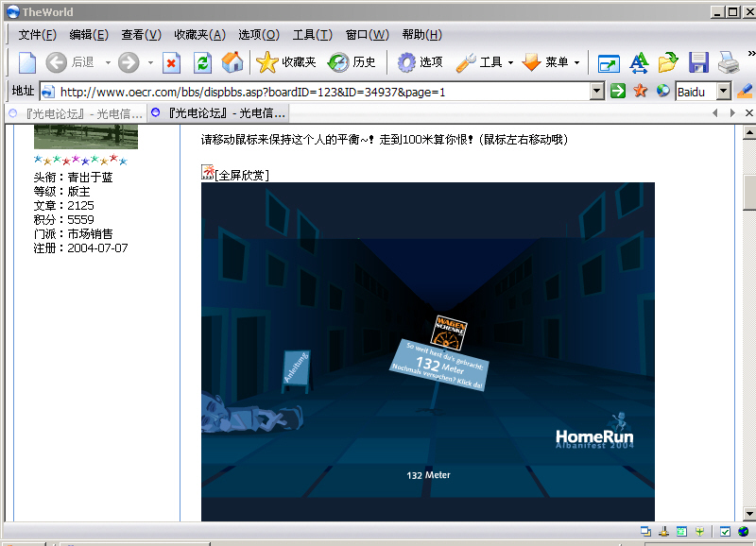Image resolution: width=756 pixels, height=546 pixels.
Task: Open the 收藏夹(A) menu
Action: (199, 35)
